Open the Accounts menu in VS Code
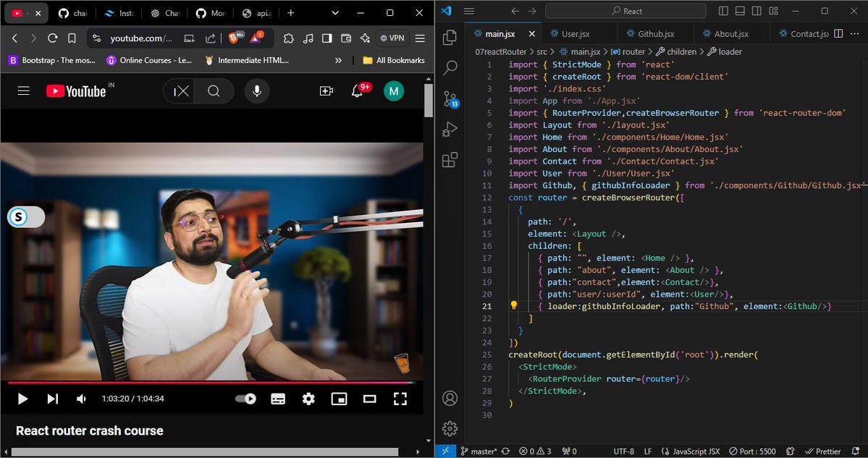868x458 pixels. [x=450, y=398]
